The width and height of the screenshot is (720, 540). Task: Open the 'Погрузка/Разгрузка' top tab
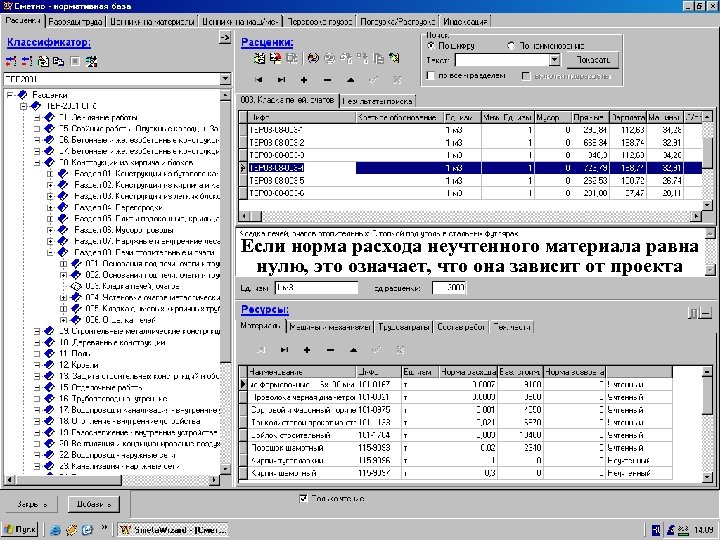[397, 22]
